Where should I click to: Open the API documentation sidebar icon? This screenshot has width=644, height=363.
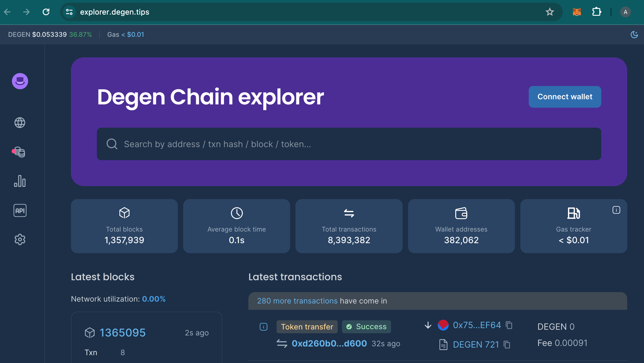click(20, 210)
